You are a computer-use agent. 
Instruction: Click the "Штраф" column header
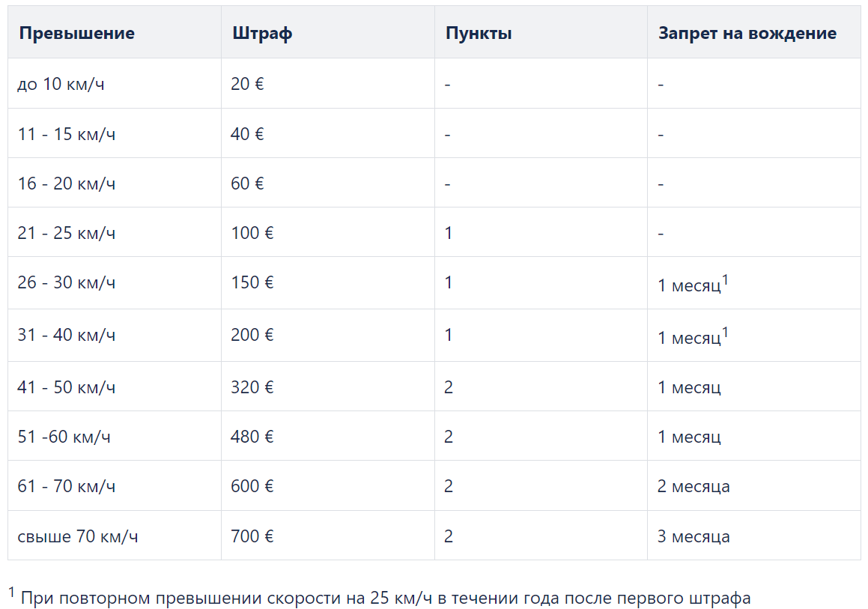(262, 34)
